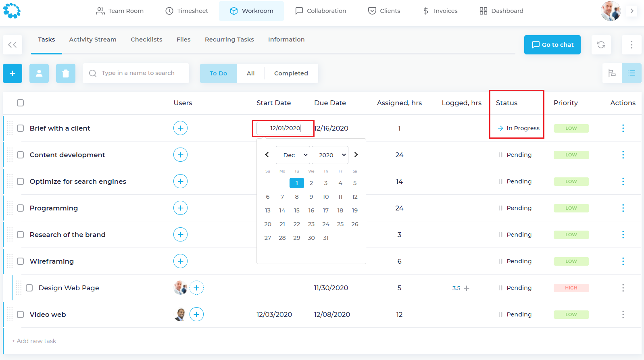This screenshot has width=644, height=360.
Task: Open the year dropdown showing 2020
Action: tap(330, 155)
